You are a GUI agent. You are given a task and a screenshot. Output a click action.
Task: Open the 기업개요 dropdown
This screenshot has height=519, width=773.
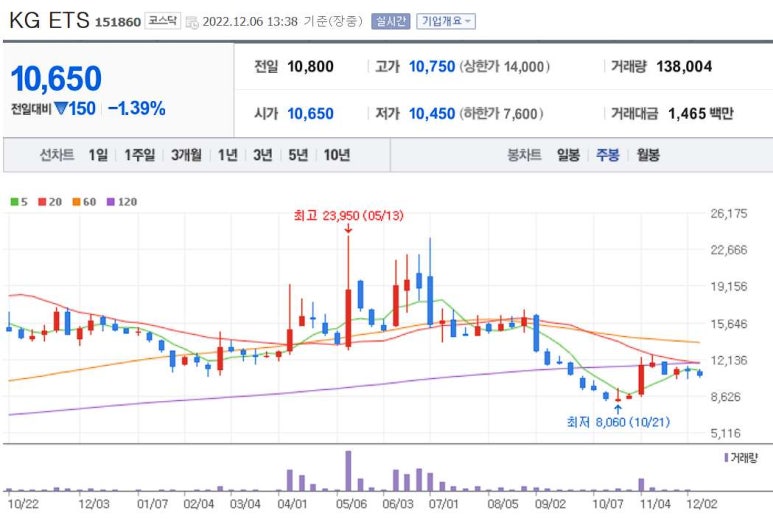pos(446,21)
